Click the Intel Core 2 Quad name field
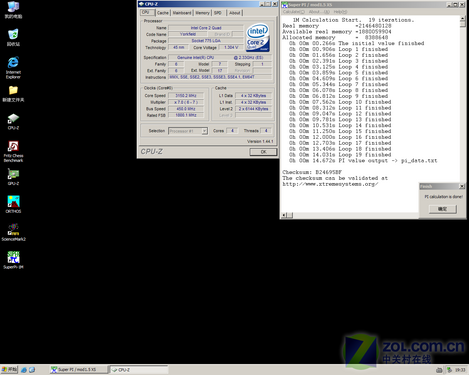This screenshot has height=375, width=469. click(206, 28)
